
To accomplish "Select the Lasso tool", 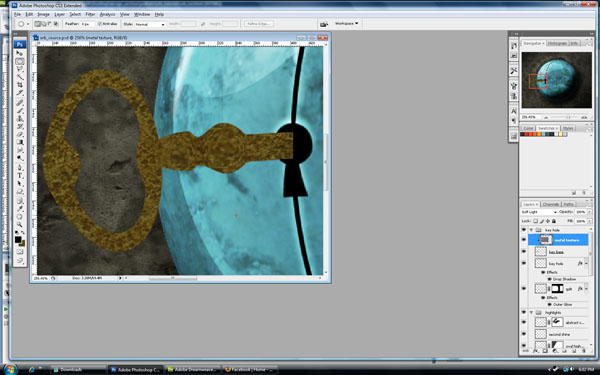I will tap(20, 69).
